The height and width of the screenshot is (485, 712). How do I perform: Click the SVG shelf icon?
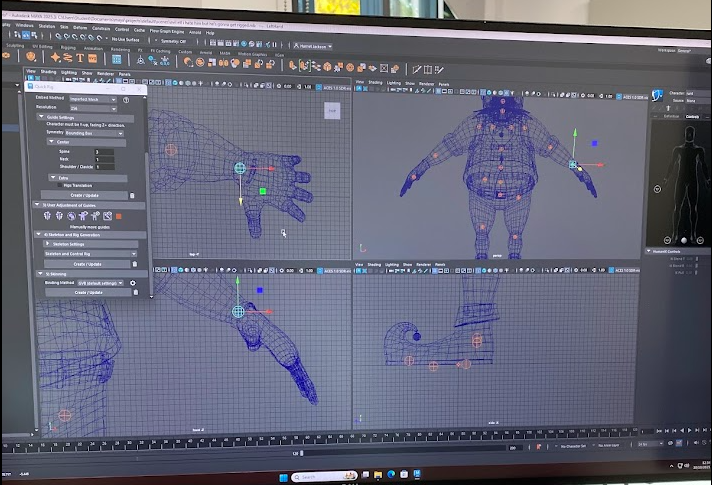tap(92, 59)
